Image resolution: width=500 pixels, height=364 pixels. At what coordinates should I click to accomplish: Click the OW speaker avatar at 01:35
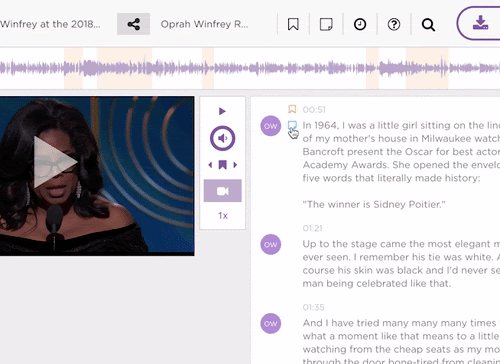click(270, 323)
